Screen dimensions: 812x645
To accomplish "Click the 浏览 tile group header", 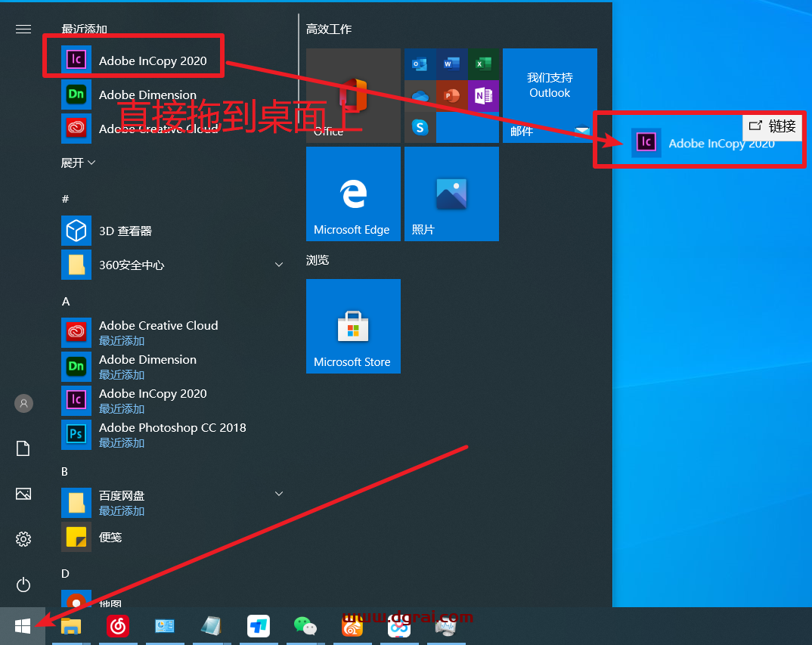I will click(318, 260).
